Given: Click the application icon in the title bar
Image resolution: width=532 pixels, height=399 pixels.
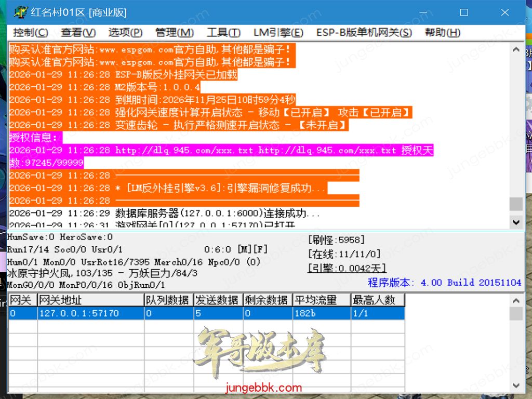Looking at the screenshot, I should (20, 12).
